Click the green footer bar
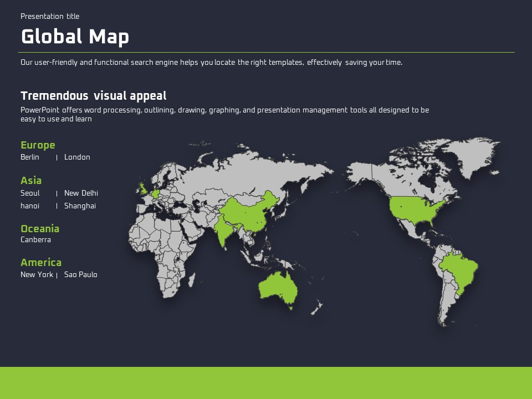 coord(266,382)
